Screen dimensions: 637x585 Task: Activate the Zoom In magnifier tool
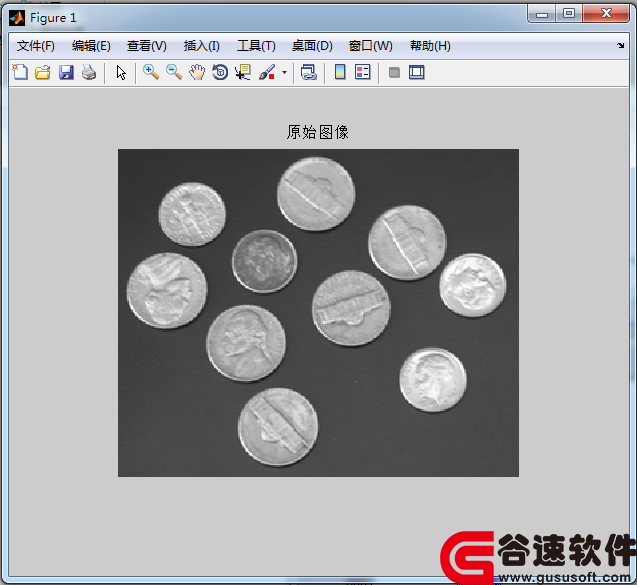pos(151,72)
